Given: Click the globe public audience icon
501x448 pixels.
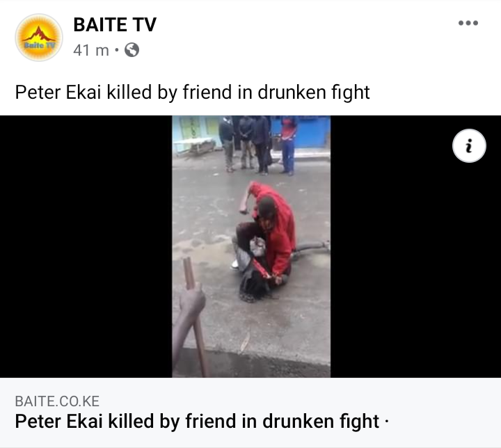Looking at the screenshot, I should pyautogui.click(x=132, y=50).
